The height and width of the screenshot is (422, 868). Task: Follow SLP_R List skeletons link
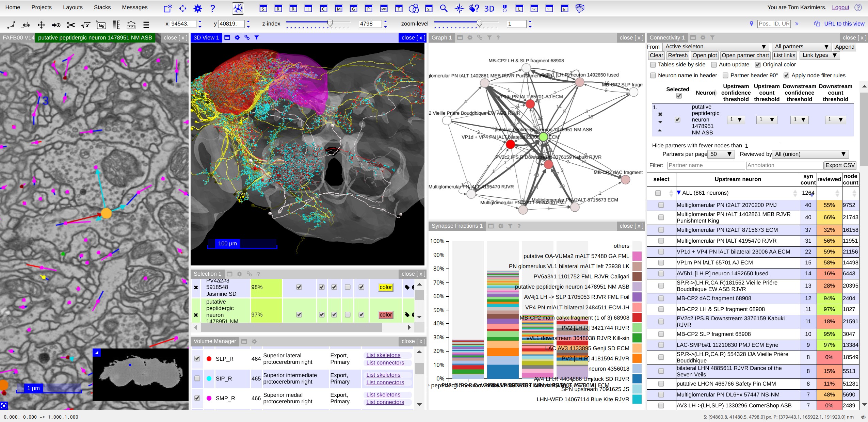(383, 355)
